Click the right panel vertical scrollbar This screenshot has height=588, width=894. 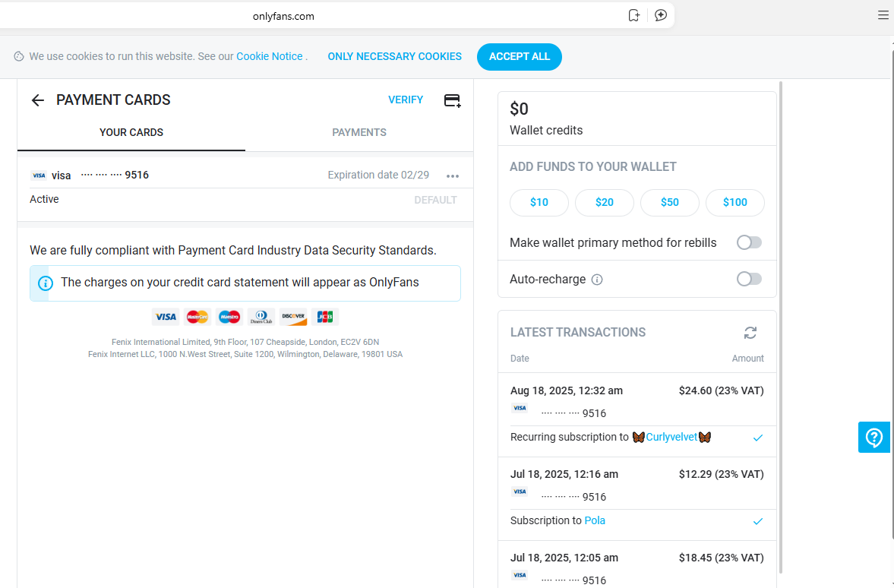tap(781, 327)
